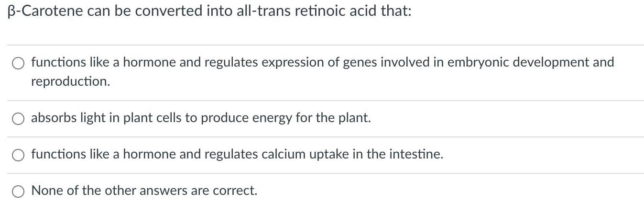Pick the calcium uptake in the intestine radio option

pos(18,155)
